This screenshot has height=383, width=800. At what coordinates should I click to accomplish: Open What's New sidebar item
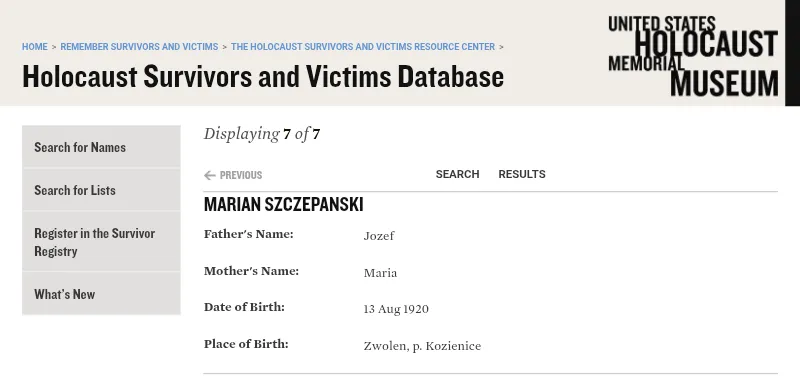(x=101, y=294)
